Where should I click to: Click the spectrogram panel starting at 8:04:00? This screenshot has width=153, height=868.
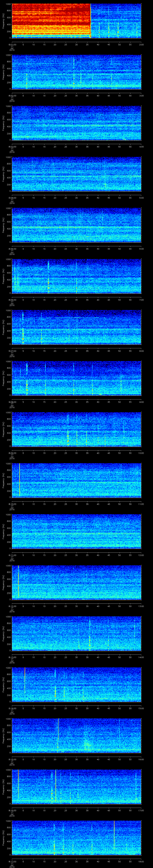tap(76, 174)
